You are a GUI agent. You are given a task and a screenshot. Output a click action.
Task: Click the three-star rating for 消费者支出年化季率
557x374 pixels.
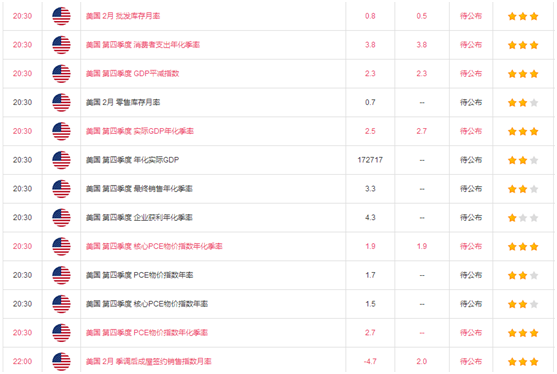[523, 45]
